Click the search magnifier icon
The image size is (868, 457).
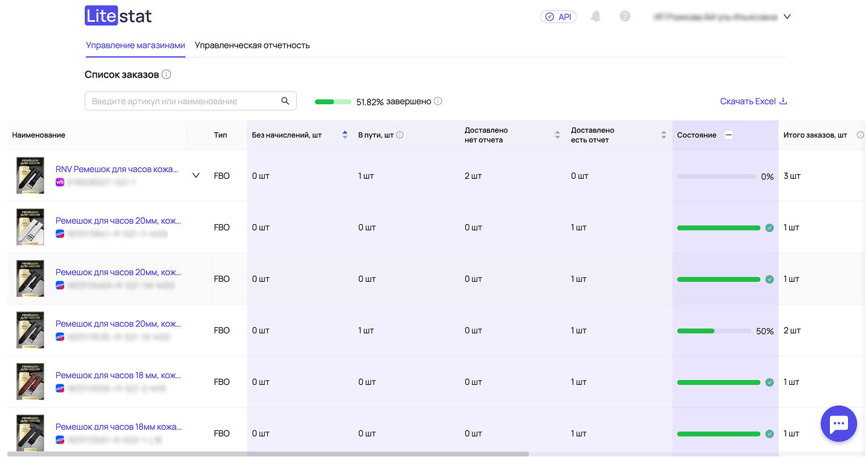click(285, 101)
